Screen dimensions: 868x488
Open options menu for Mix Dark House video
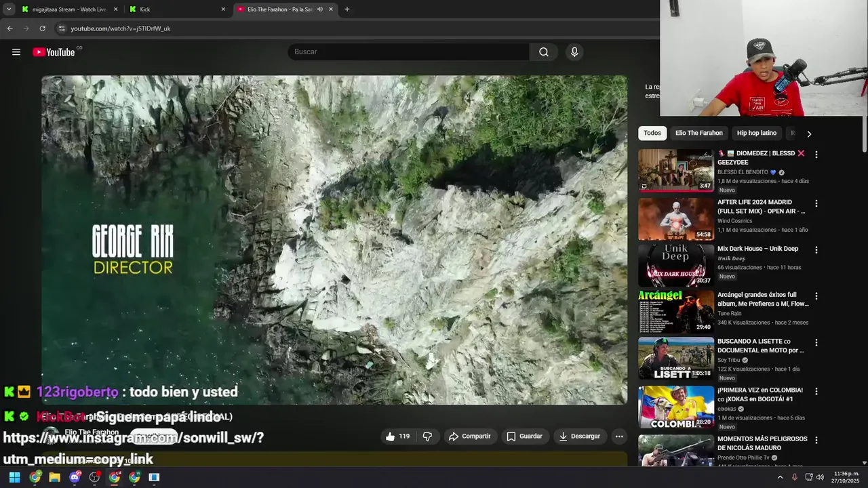(x=816, y=250)
